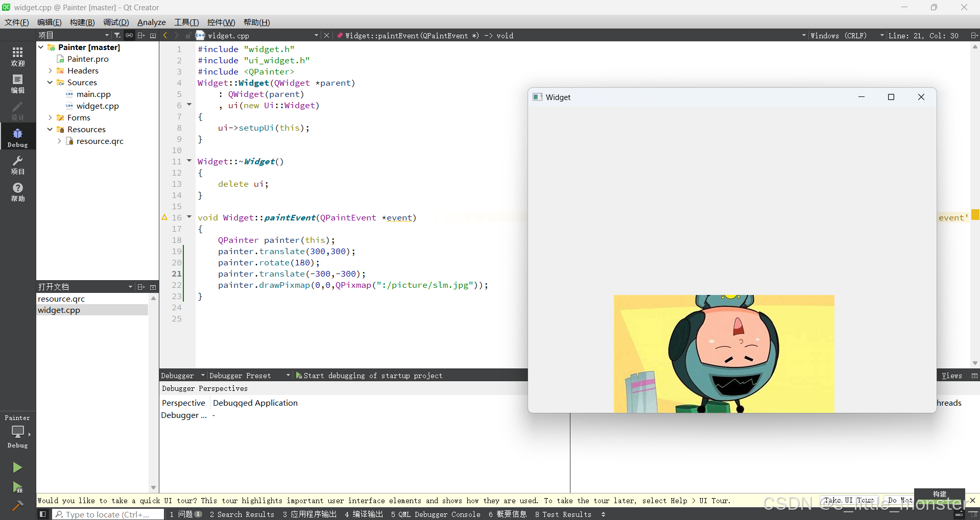
Task: Open the 1 问题 output pane
Action: (186, 514)
